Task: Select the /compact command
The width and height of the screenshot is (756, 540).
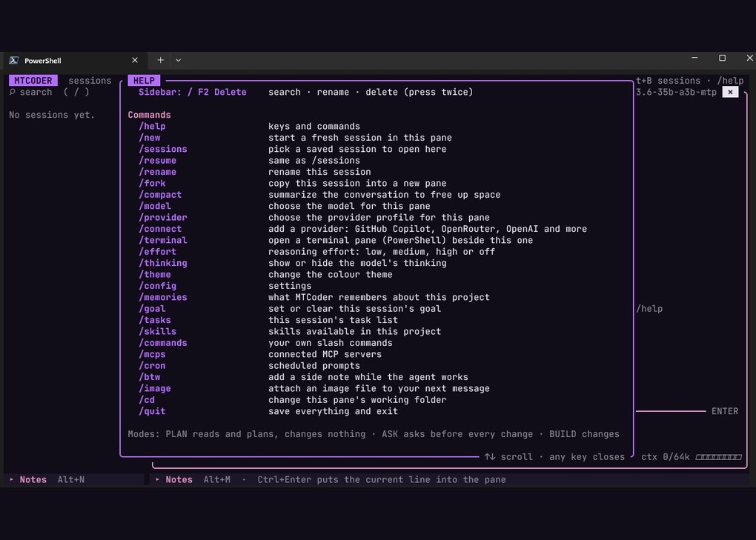Action: 160,195
